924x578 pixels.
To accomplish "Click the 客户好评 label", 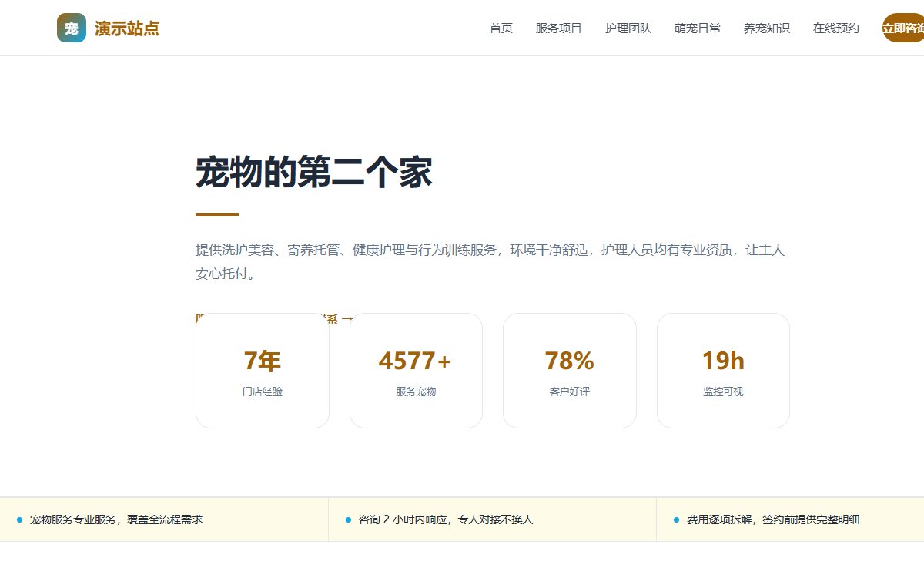I will coord(570,391).
